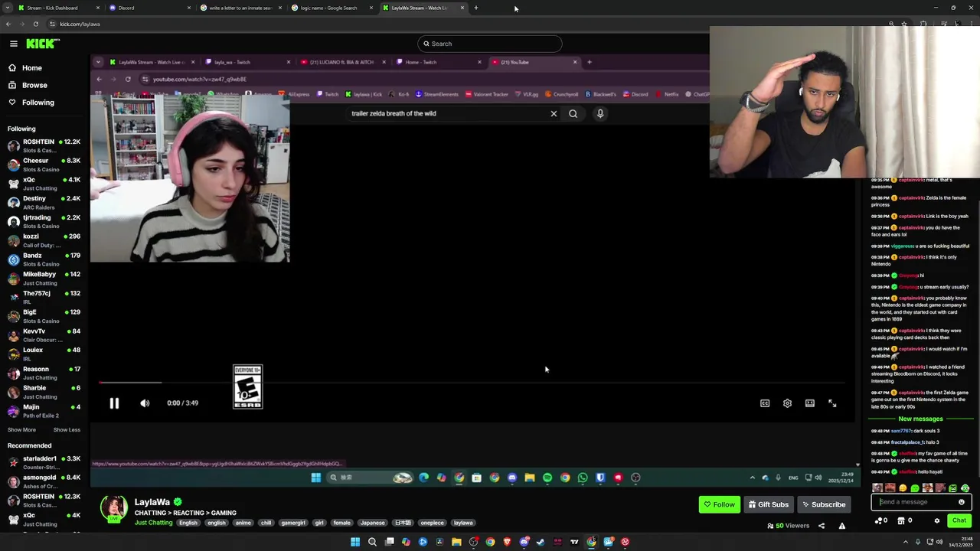Collapse Following list with Show Less
Screen dimensions: 980x551
coord(67,430)
